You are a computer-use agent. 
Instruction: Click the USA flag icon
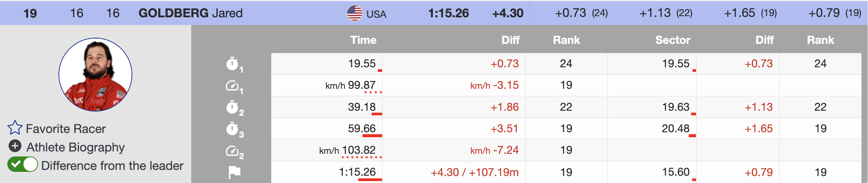click(354, 13)
